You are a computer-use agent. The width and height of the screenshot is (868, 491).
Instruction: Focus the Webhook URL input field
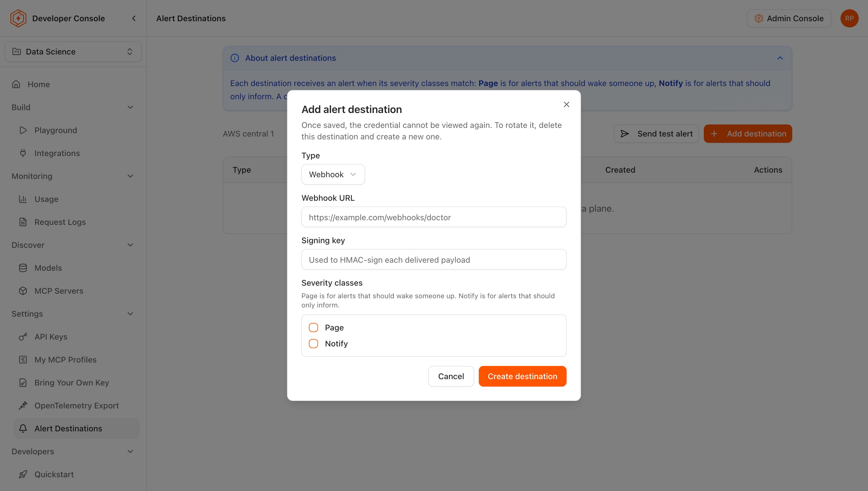point(434,217)
